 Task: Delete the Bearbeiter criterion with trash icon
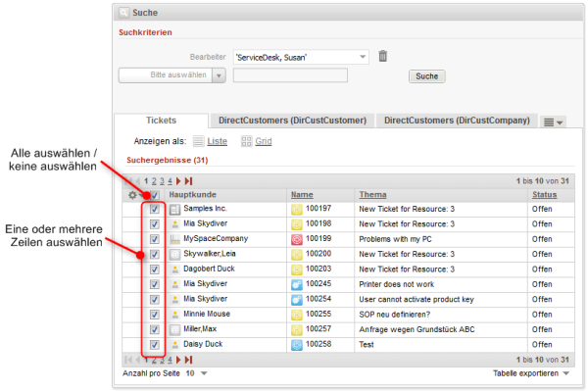382,56
